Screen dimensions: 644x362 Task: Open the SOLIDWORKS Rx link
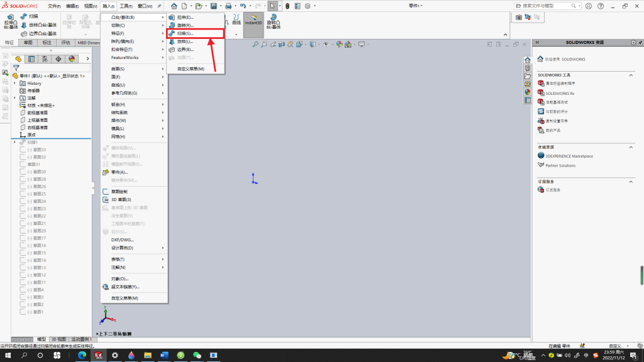point(559,93)
